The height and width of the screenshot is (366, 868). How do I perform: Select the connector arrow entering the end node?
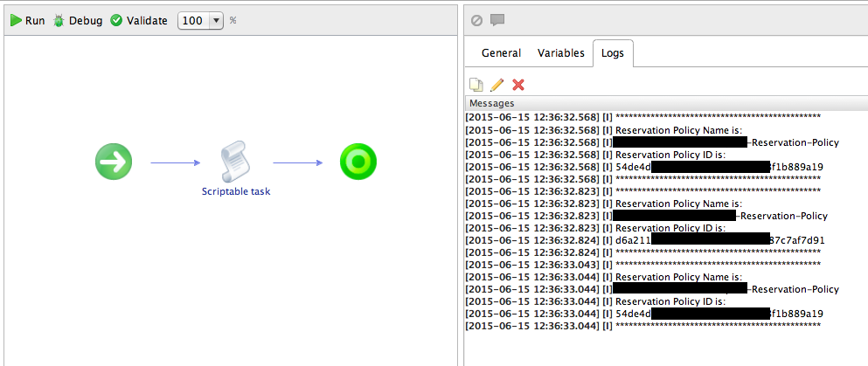coord(302,162)
